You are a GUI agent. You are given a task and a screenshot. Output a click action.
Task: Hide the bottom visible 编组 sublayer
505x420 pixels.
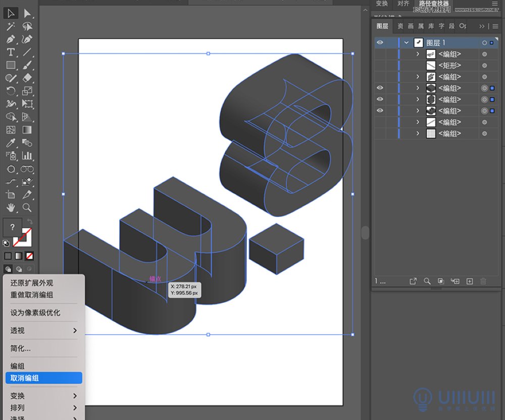click(x=380, y=111)
